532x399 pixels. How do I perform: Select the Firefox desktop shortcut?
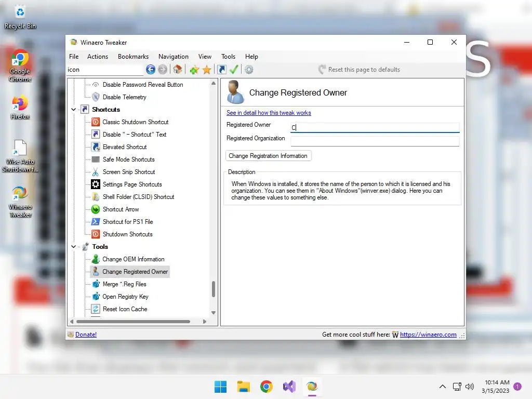click(x=20, y=108)
